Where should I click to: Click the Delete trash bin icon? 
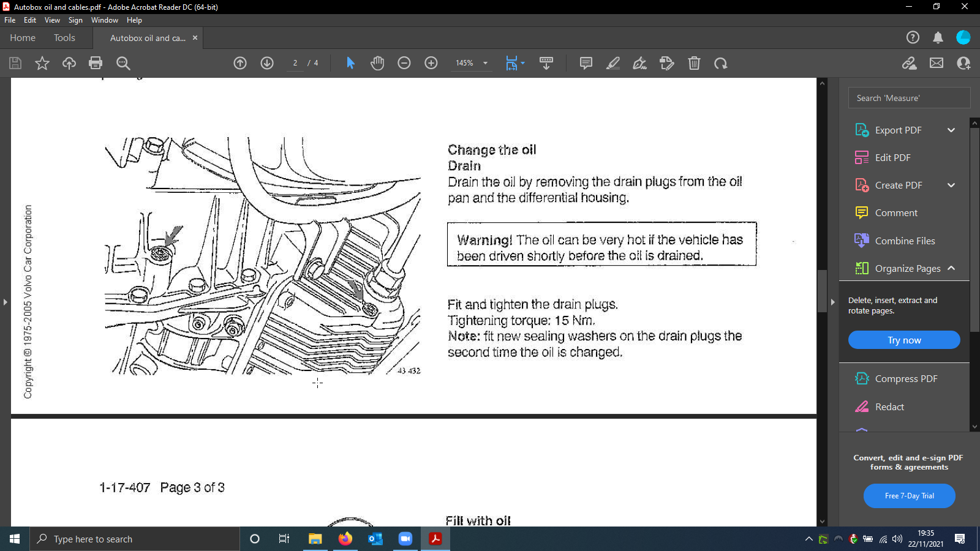694,63
